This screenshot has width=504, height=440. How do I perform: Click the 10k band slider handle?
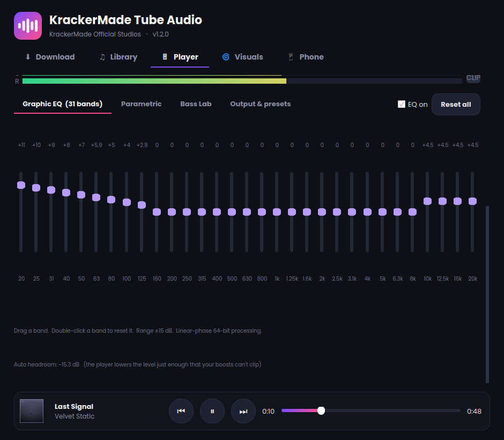(x=427, y=201)
